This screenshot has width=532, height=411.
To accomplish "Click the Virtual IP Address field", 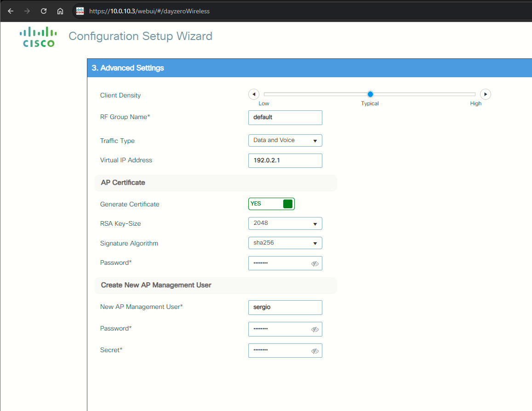I will (x=285, y=160).
